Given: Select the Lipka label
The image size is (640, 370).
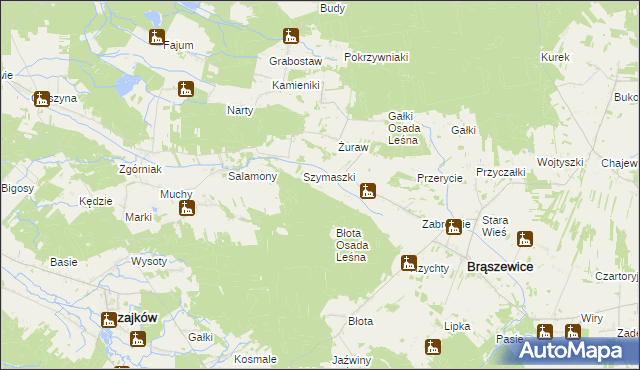Looking at the screenshot, I should (x=457, y=326).
